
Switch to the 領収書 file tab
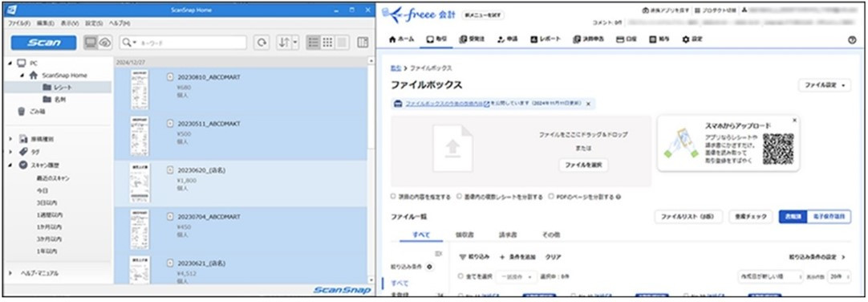coord(464,235)
